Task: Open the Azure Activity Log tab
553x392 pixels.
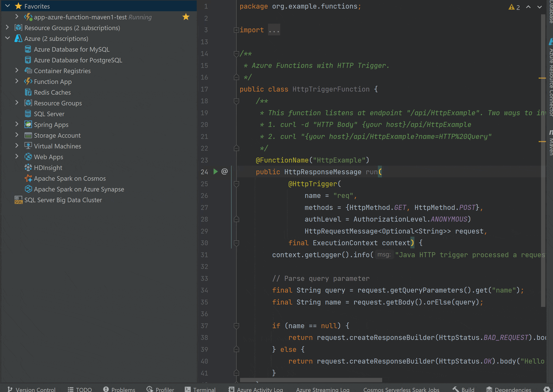Action: (x=256, y=389)
